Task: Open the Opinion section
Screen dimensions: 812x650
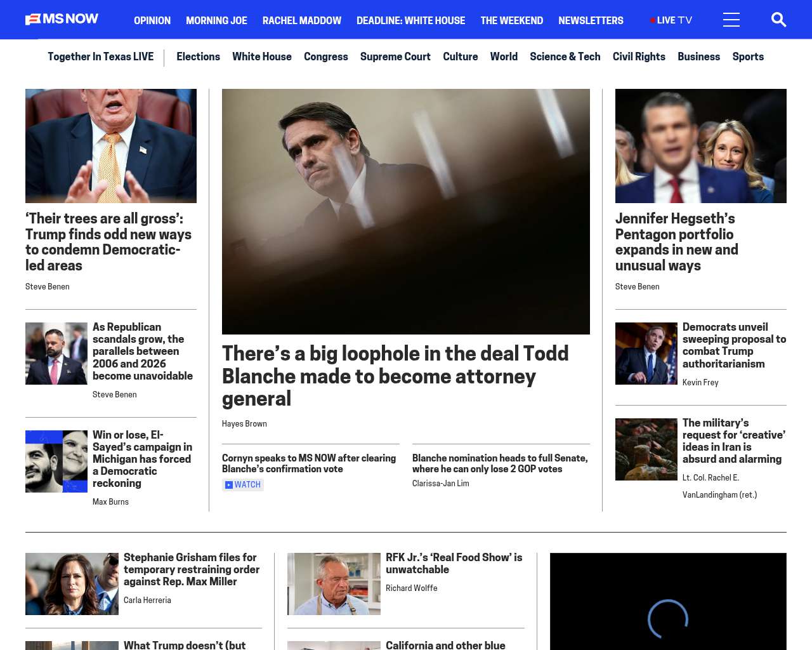Action: point(152,20)
